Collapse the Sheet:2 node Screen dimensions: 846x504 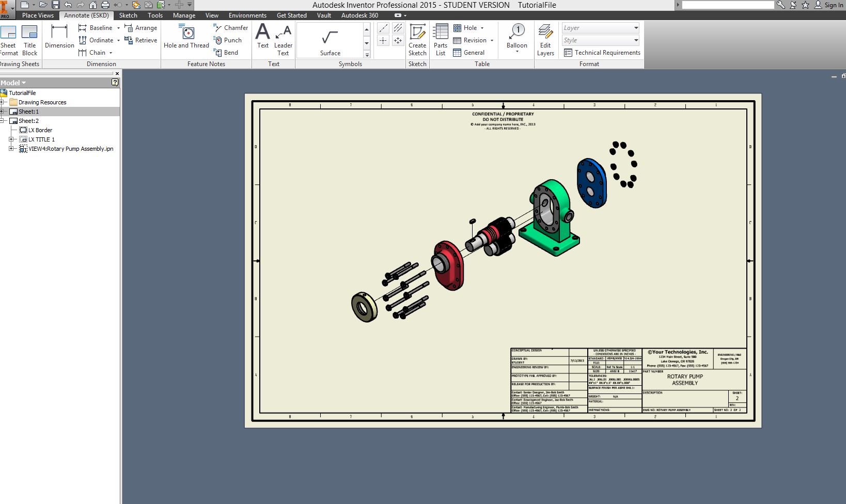[2, 121]
